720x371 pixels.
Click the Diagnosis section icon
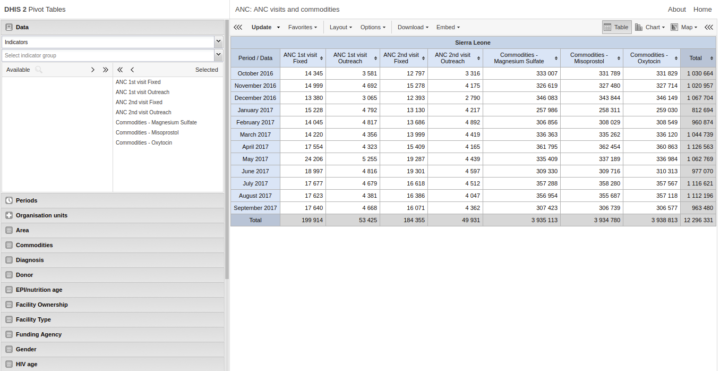[x=9, y=260]
